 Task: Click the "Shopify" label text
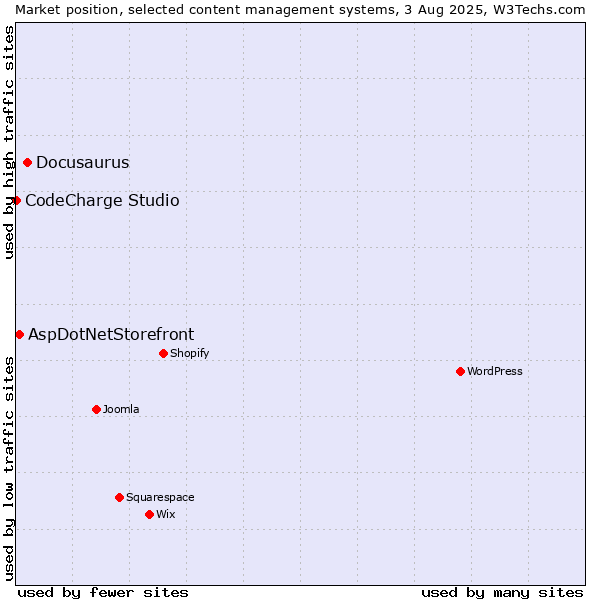click(189, 353)
